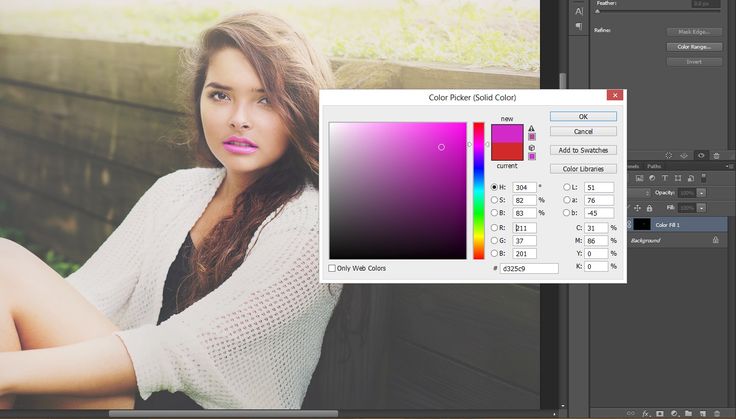Click the add layer mask icon
Screen dimensions: 736x419
click(660, 411)
